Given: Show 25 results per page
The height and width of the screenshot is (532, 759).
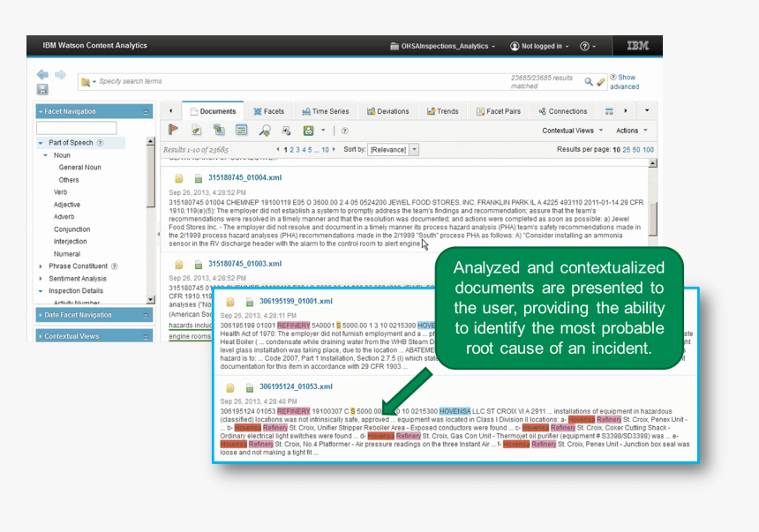Looking at the screenshot, I should coord(627,150).
